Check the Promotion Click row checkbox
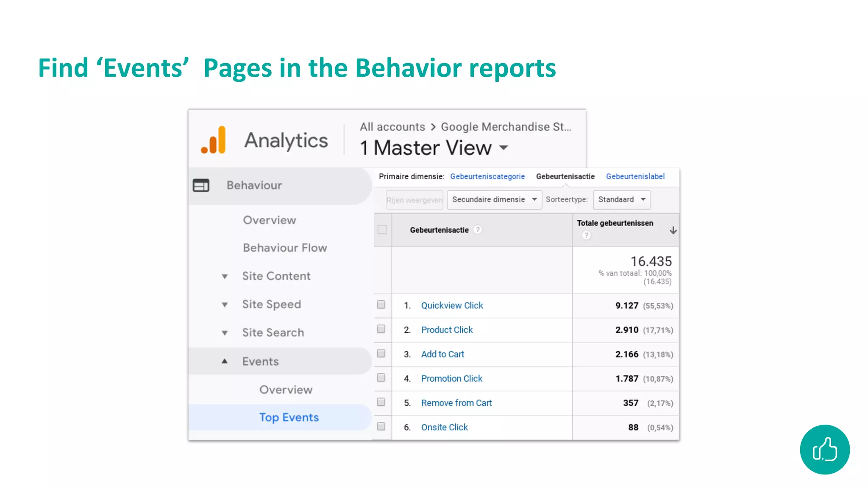The height and width of the screenshot is (488, 868). (381, 378)
